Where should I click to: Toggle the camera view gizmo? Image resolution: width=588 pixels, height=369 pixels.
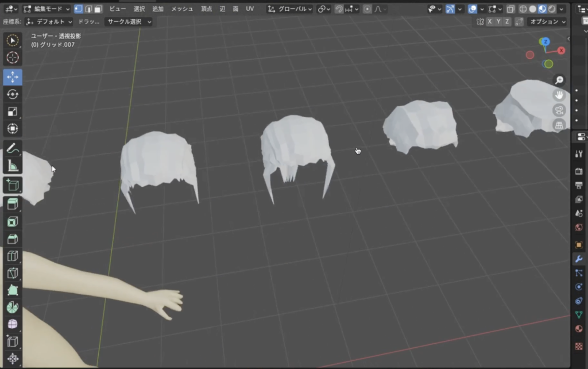pyautogui.click(x=559, y=110)
